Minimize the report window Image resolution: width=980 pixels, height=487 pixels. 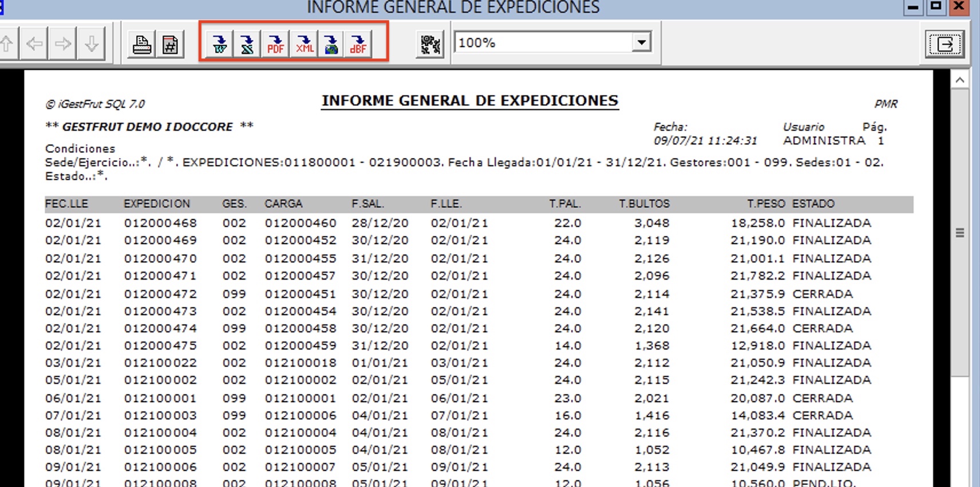913,6
